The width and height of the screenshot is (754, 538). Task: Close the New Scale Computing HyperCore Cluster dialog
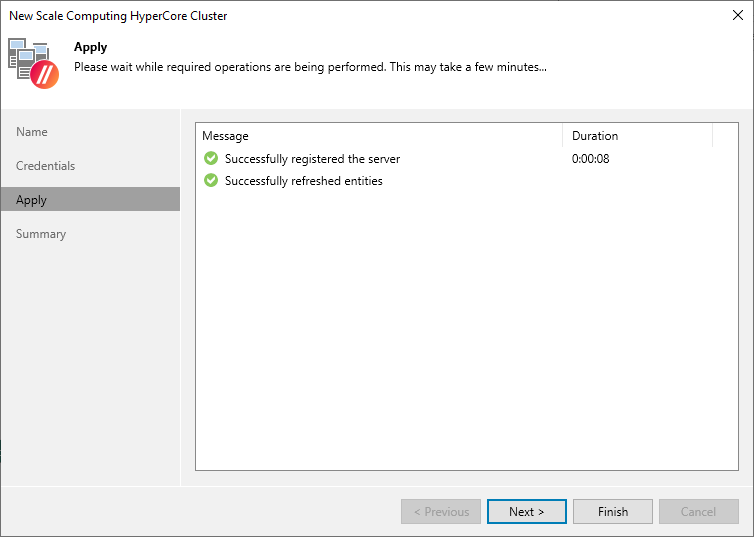[737, 16]
